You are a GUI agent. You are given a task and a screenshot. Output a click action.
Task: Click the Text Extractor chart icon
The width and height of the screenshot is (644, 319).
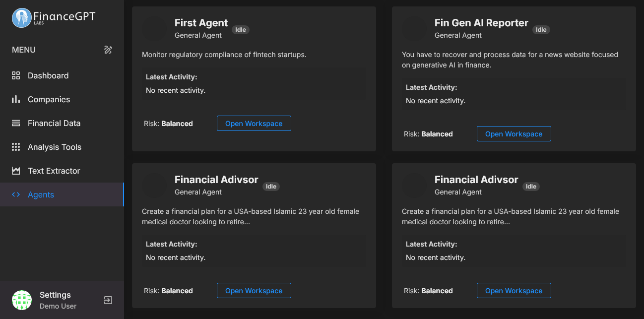click(x=15, y=171)
